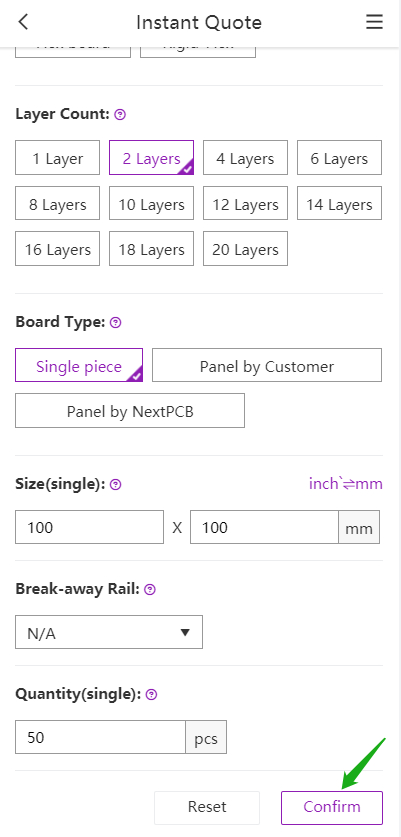The image size is (401, 837).
Task: Open the hamburger menu
Action: (x=374, y=22)
